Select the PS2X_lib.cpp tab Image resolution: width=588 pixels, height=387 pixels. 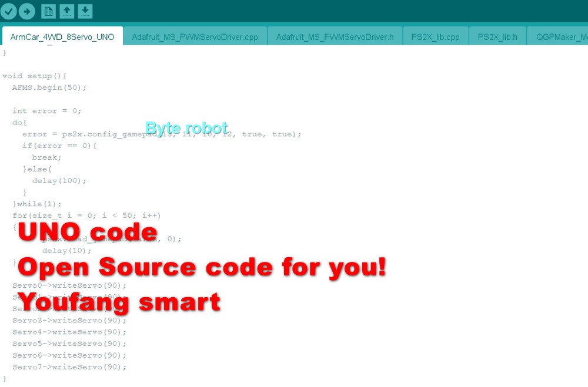(x=435, y=37)
